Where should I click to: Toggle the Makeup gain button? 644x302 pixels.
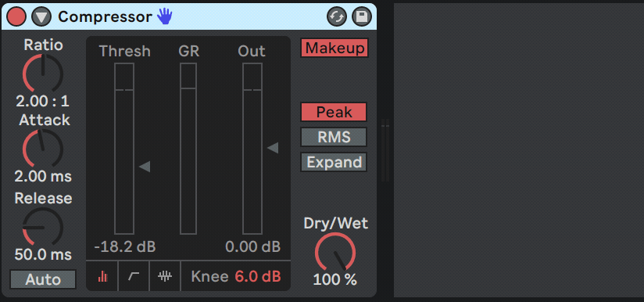click(x=335, y=48)
